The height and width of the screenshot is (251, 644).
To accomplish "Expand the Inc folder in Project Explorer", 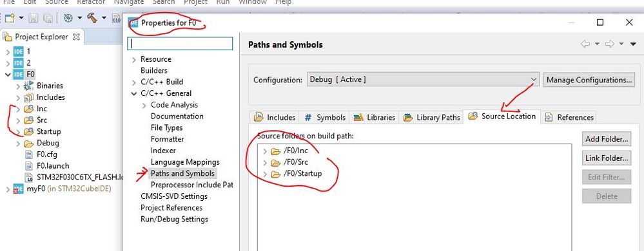I will tap(18, 109).
